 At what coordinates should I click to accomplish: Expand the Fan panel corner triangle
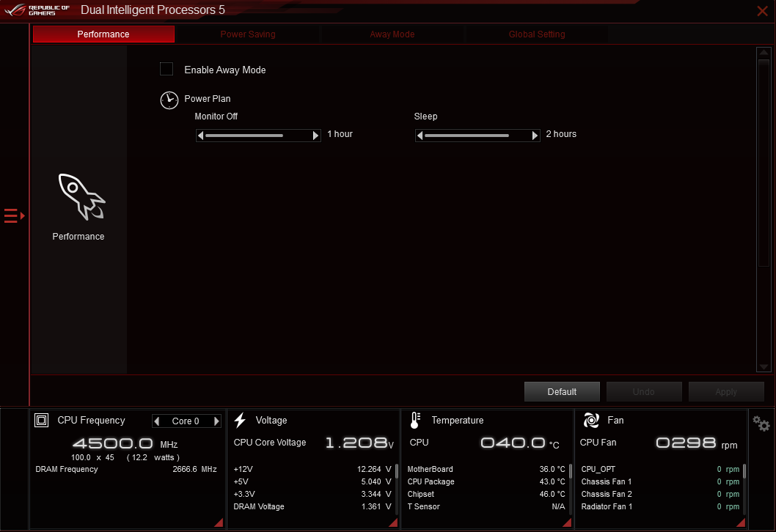point(740,522)
